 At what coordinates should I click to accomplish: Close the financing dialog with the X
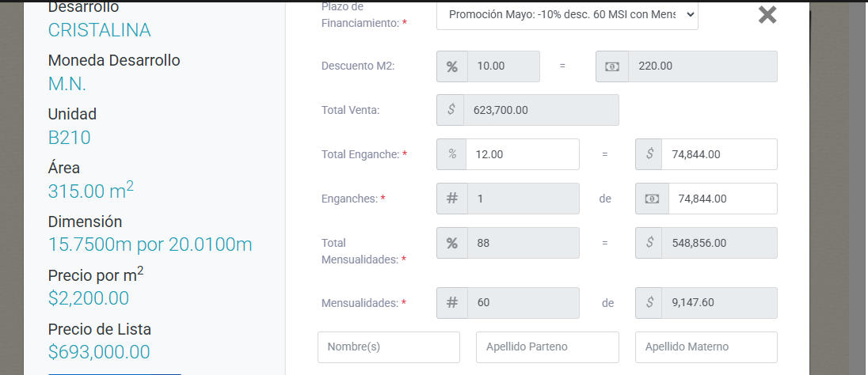[x=767, y=15]
